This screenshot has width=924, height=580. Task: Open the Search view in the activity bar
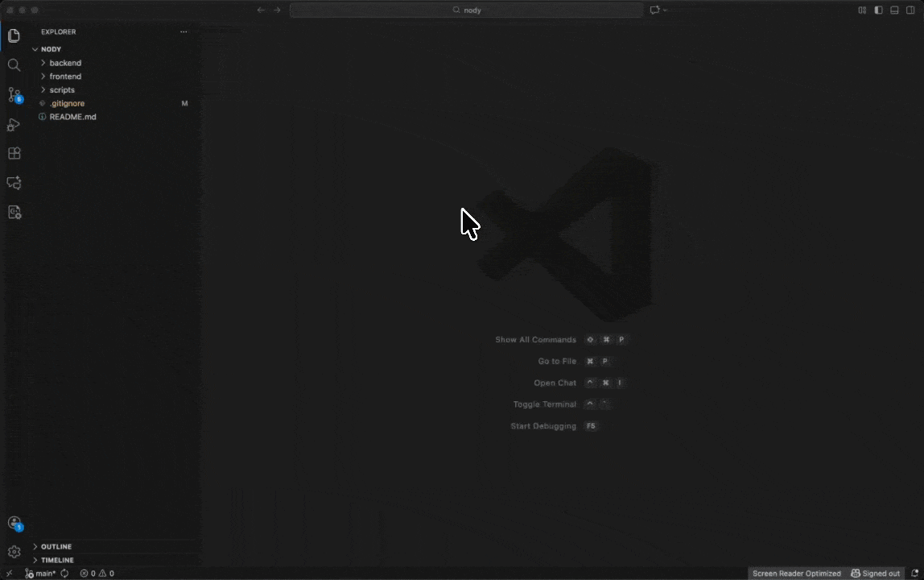click(14, 64)
